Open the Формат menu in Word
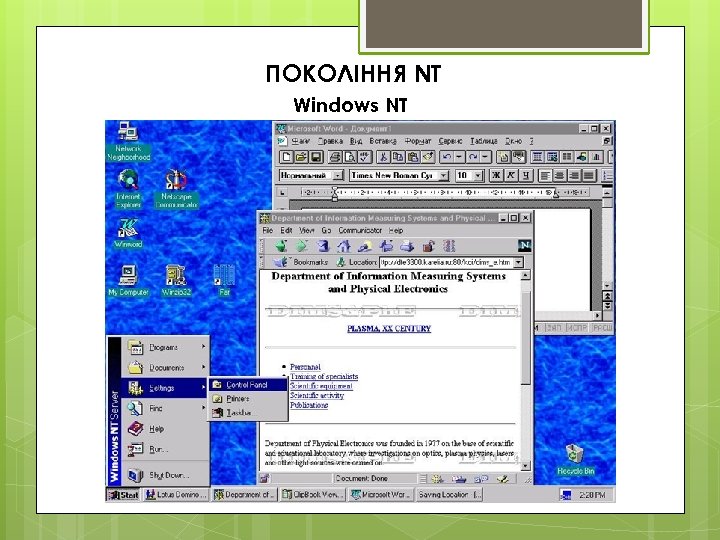Screen dimensions: 720x540 point(417,141)
